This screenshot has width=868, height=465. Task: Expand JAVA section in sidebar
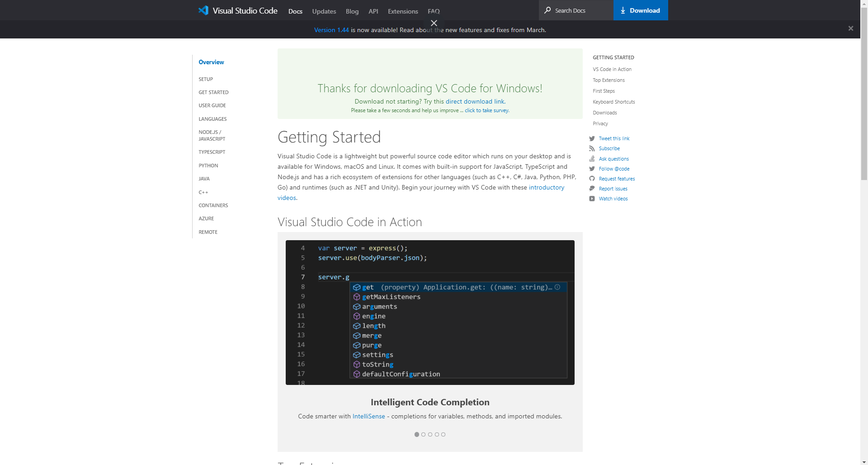coord(204,179)
